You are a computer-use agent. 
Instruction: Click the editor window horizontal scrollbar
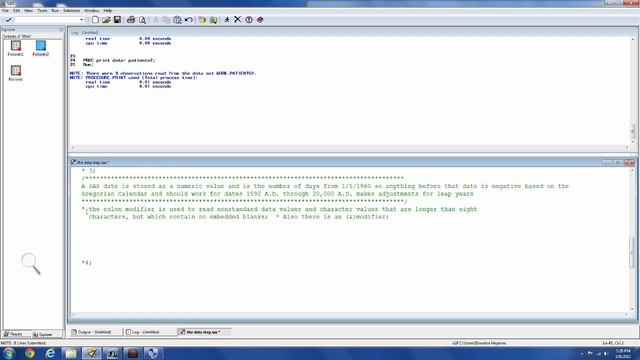click(350, 315)
